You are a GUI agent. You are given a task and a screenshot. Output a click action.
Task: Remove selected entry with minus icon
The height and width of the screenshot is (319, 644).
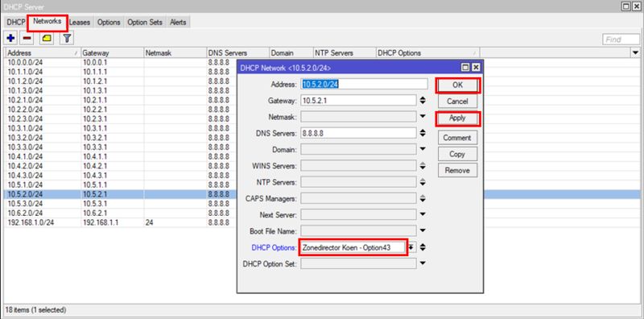click(27, 39)
